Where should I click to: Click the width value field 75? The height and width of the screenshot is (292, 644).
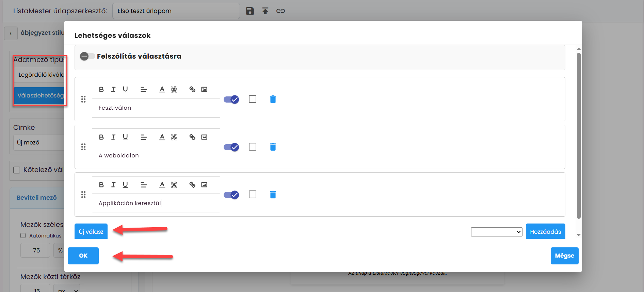35,250
